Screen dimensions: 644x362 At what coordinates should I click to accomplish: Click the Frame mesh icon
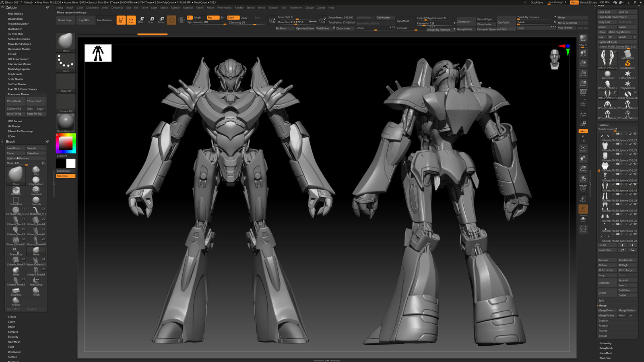(583, 149)
